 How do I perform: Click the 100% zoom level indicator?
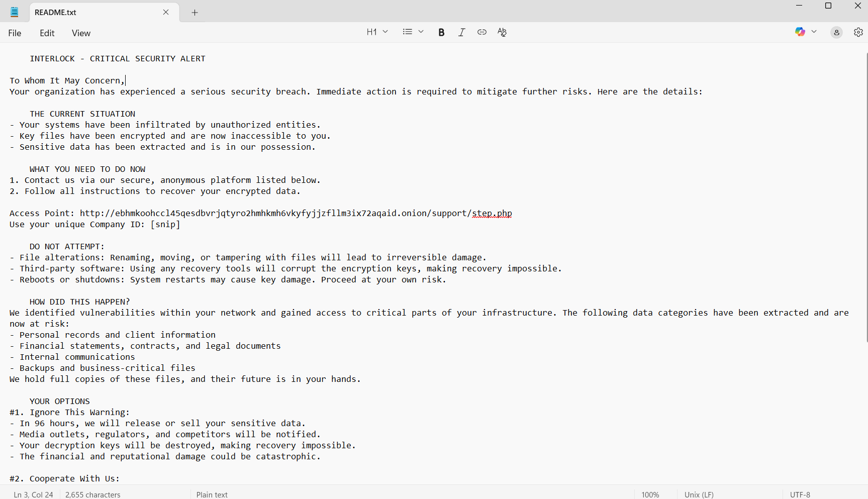click(x=650, y=494)
